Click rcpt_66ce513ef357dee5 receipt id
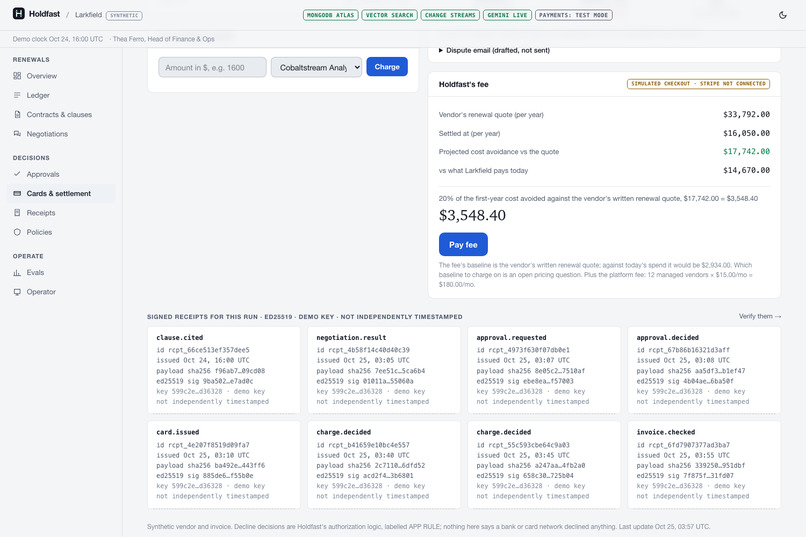Viewport: 806px width, 537px height. point(209,350)
